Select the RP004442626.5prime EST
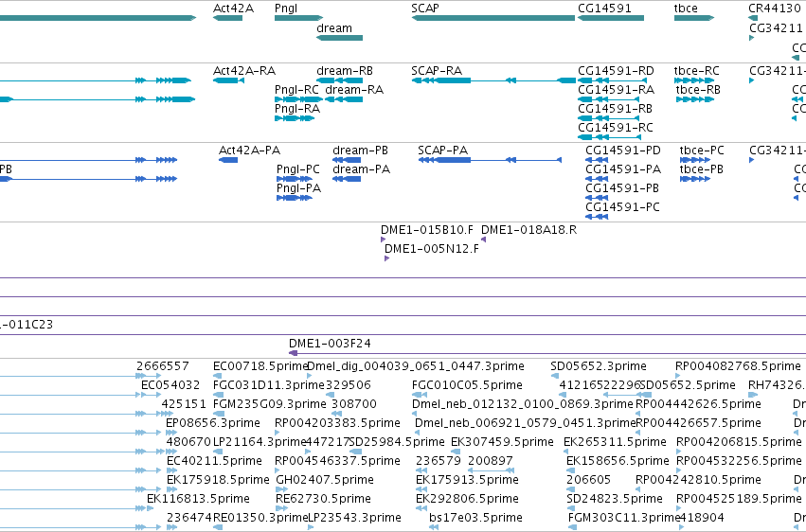This screenshot has width=806, height=532. pos(638,414)
